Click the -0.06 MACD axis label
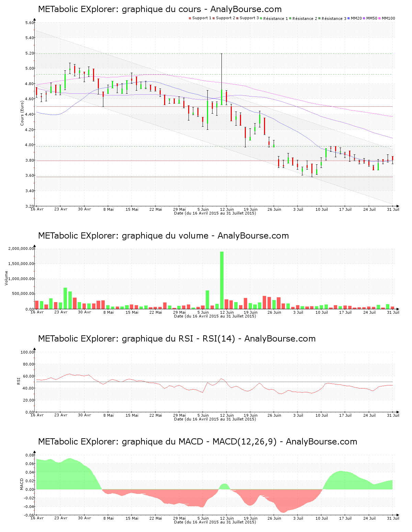The width and height of the screenshot is (412, 532). (29, 515)
